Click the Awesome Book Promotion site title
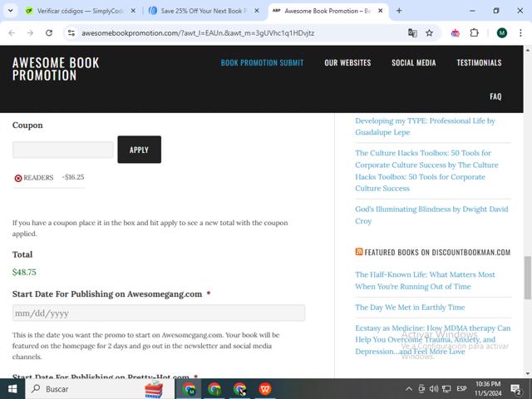The image size is (532, 399). pyautogui.click(x=56, y=69)
